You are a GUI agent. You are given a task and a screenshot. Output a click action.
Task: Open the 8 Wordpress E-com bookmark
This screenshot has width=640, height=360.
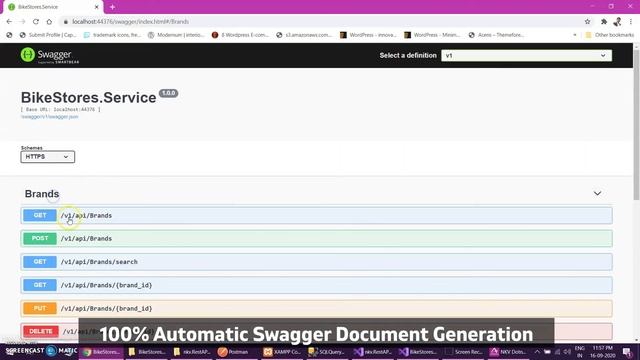click(x=240, y=35)
